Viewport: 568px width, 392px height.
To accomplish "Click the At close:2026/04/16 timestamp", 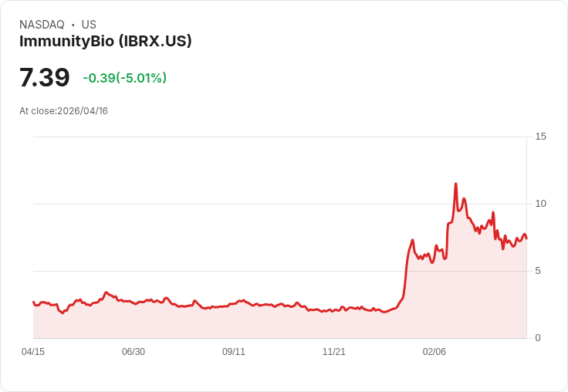I will coord(64,111).
